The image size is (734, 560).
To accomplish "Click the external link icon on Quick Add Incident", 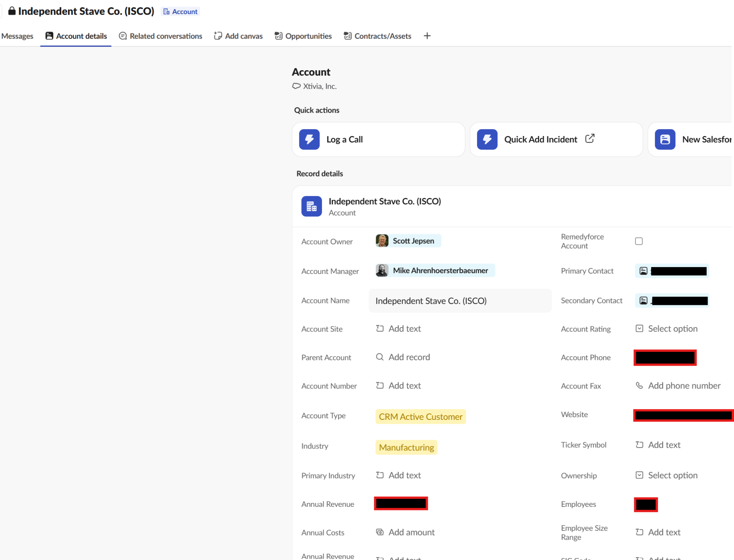I will coord(590,138).
